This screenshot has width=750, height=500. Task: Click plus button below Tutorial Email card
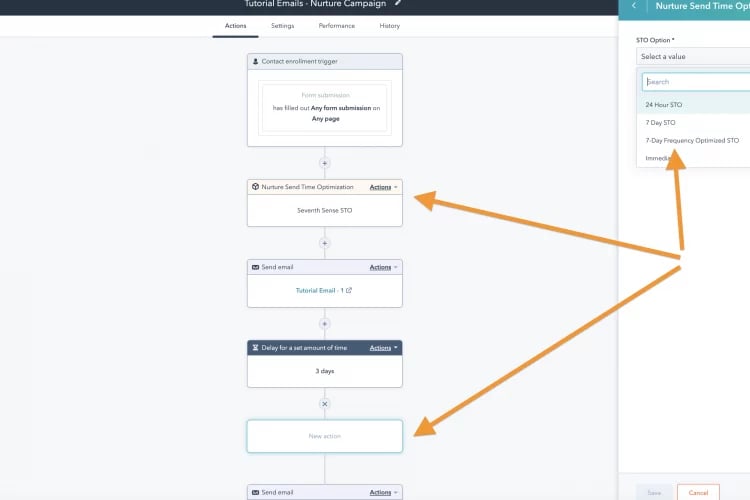[324, 324]
